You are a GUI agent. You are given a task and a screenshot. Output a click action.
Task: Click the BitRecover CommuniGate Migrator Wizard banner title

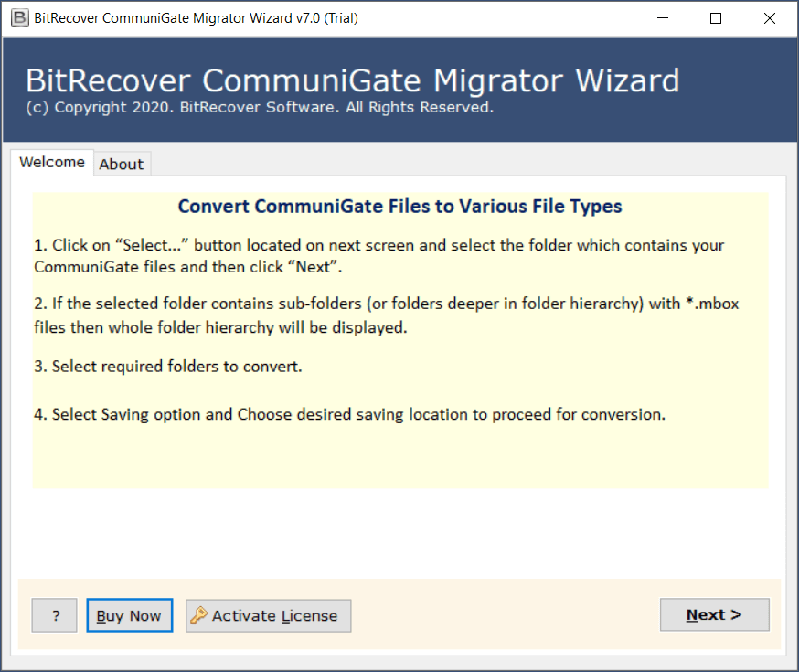tap(352, 81)
